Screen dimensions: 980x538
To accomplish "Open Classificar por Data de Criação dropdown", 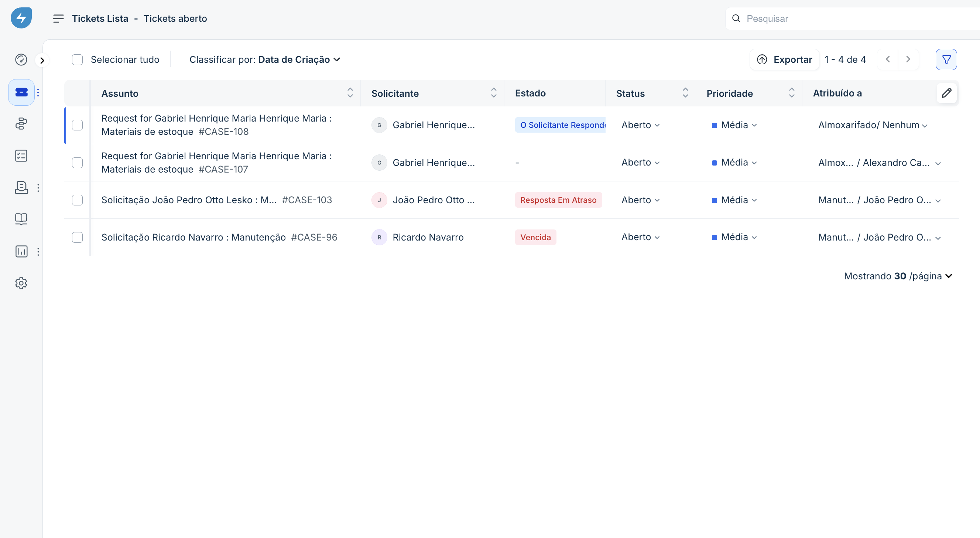I will click(x=299, y=60).
